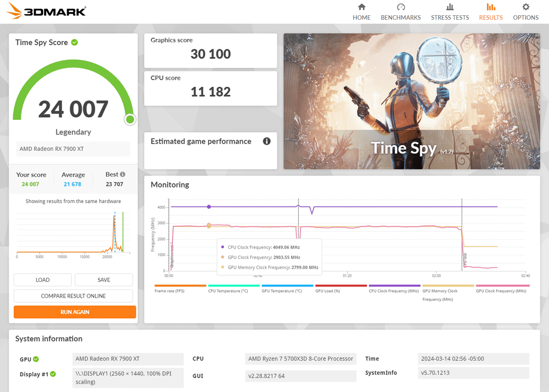This screenshot has height=392, width=549.
Task: Click the green check next to GPU label
Action: click(x=36, y=359)
